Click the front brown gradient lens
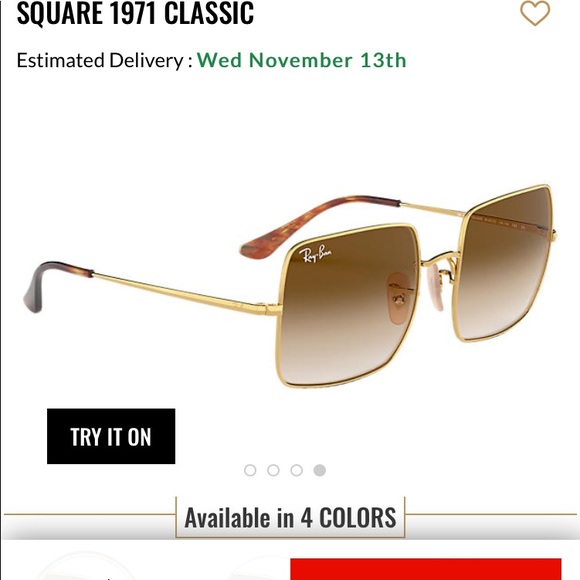 [x=346, y=305]
